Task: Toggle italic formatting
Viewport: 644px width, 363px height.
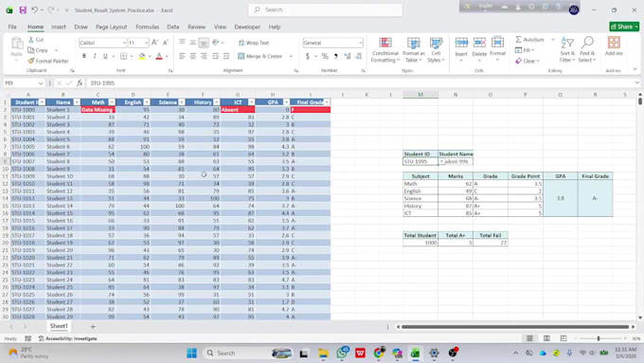Action: coord(95,56)
